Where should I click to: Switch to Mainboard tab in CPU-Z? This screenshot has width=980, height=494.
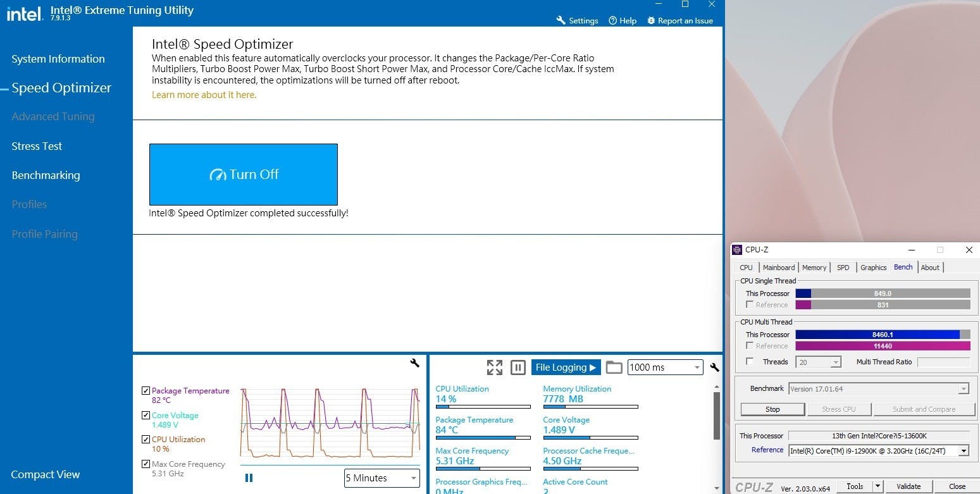(779, 268)
